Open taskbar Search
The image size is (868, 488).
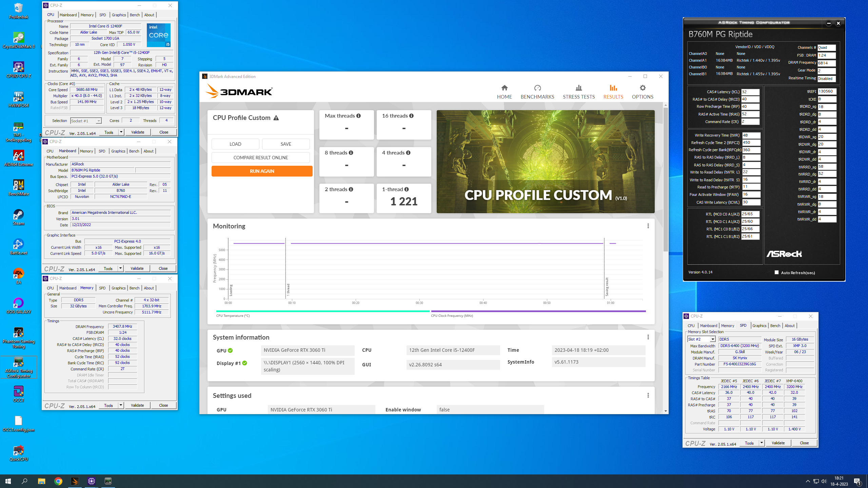click(x=24, y=481)
